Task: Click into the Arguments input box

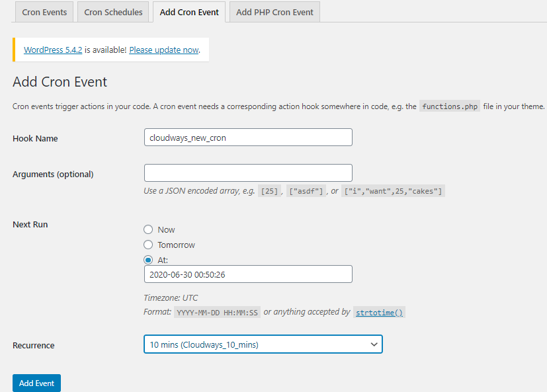Action: pos(248,173)
